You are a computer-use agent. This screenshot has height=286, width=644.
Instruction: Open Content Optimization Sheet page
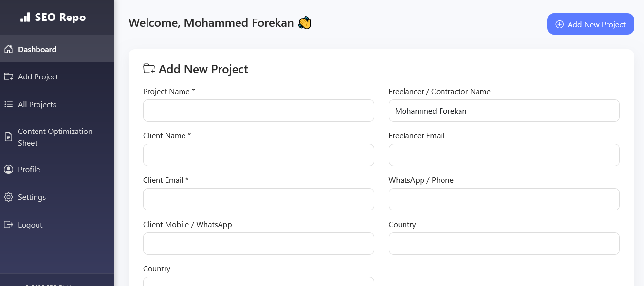tap(55, 137)
